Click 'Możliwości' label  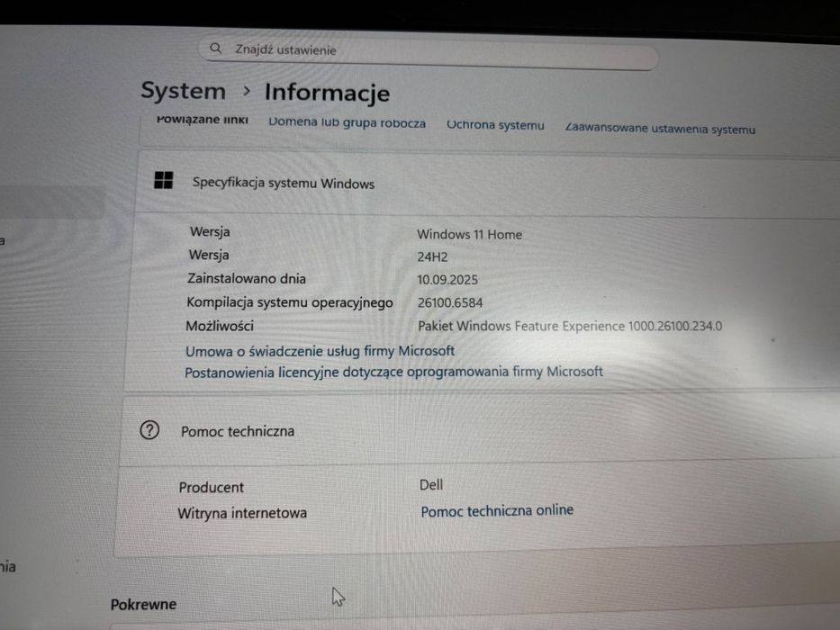(220, 326)
